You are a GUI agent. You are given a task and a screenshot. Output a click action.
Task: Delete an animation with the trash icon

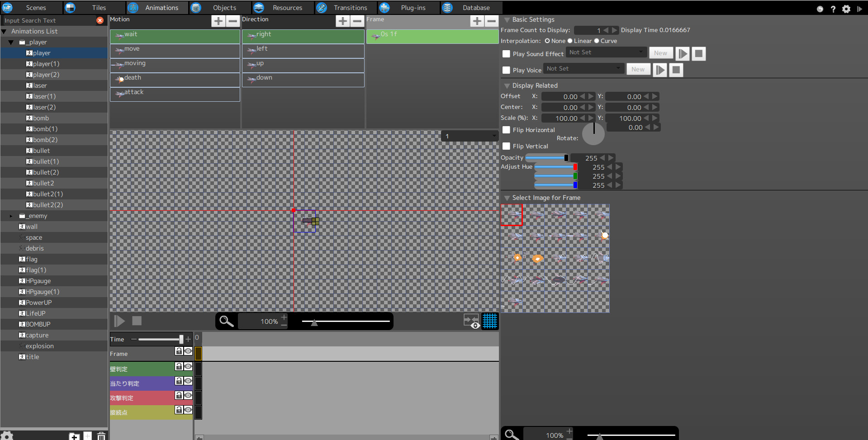tap(101, 435)
